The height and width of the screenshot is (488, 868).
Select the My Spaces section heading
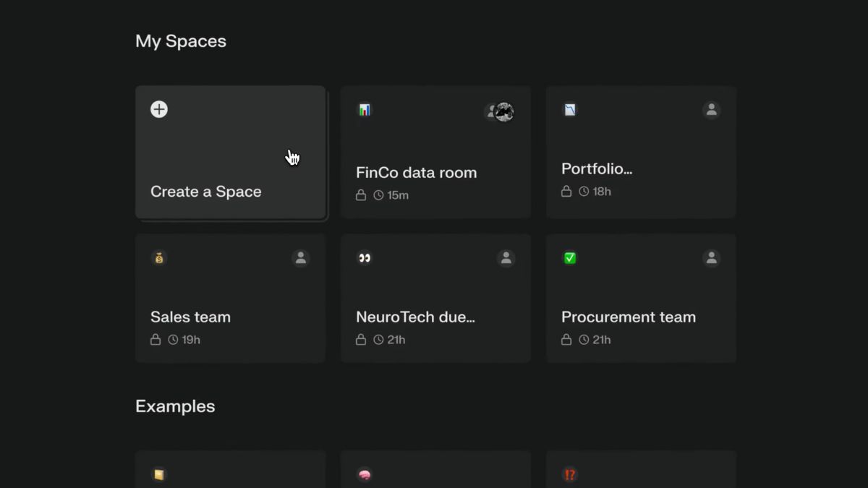pos(180,41)
